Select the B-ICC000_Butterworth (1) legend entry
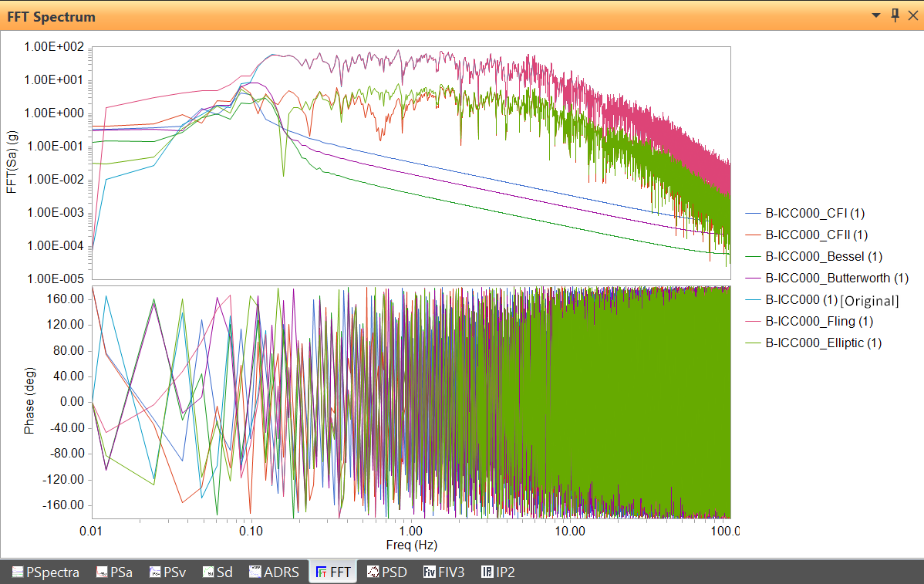The width and height of the screenshot is (924, 584). point(837,278)
